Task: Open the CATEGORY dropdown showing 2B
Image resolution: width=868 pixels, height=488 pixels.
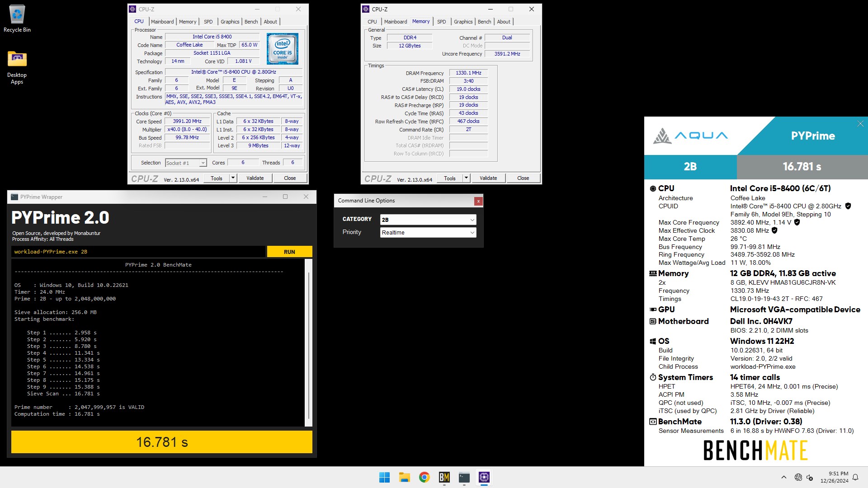Action: click(x=428, y=220)
